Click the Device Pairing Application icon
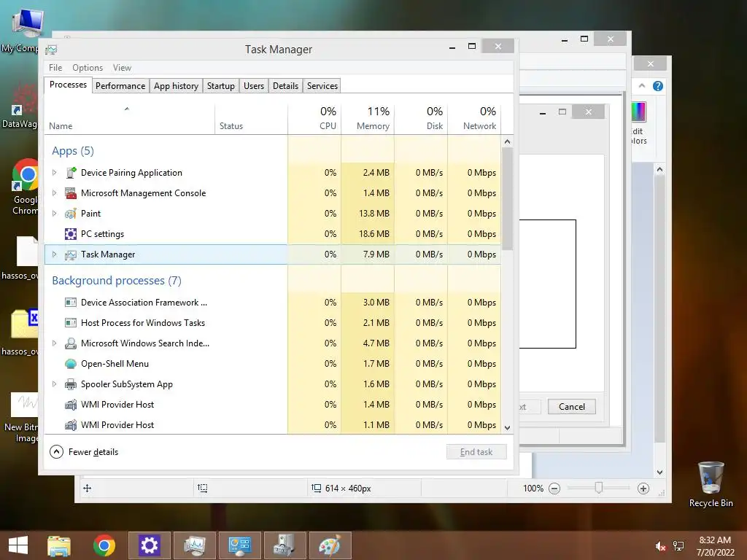 71,173
